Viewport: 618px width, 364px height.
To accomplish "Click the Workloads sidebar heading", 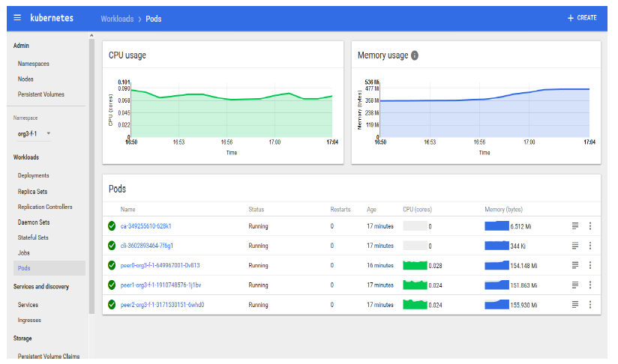I will tap(26, 157).
